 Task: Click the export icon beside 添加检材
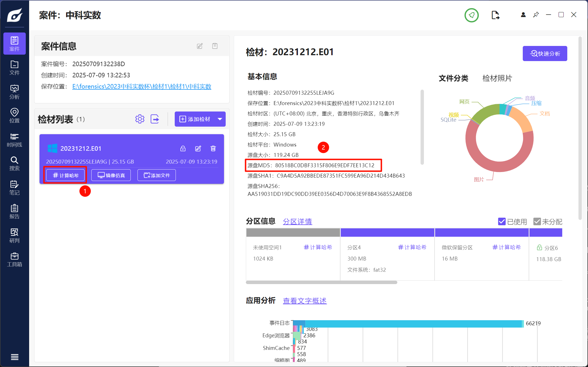point(155,119)
